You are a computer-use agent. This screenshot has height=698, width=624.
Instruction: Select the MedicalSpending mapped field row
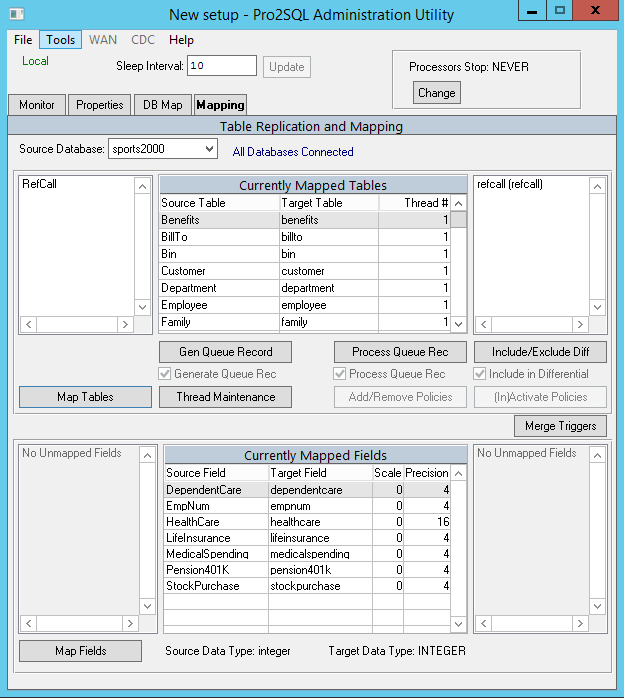(307, 554)
